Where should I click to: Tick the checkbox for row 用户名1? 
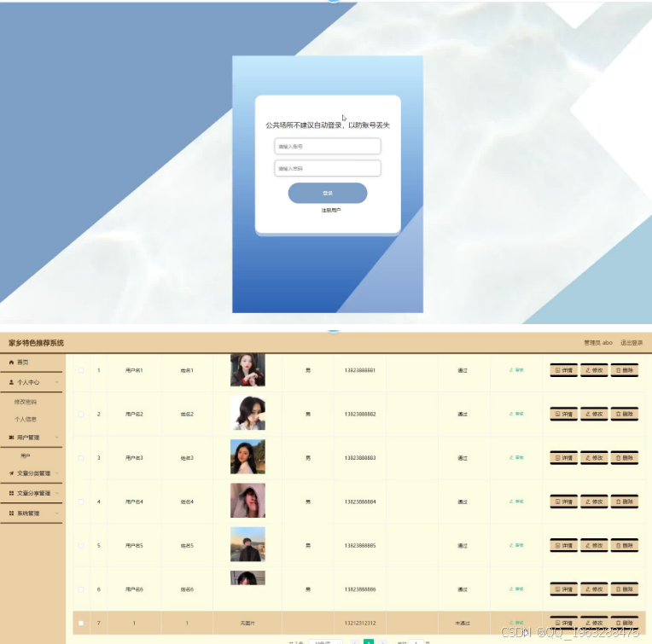click(81, 370)
